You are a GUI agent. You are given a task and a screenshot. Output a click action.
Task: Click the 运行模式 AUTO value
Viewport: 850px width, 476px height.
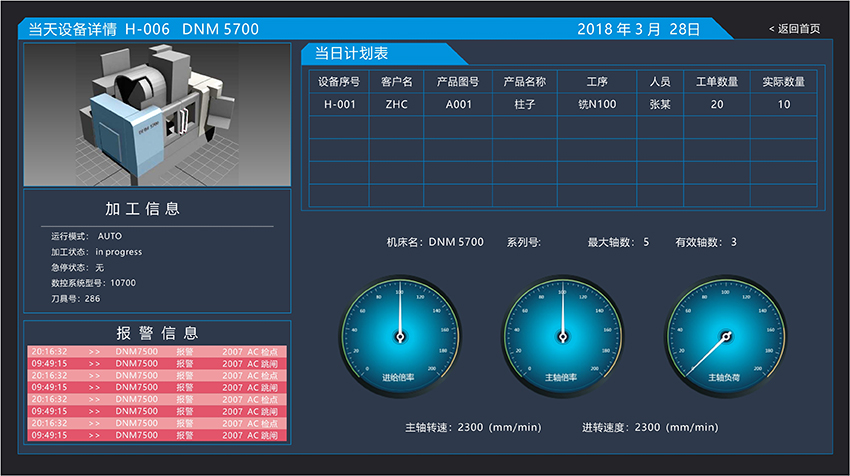(109, 237)
